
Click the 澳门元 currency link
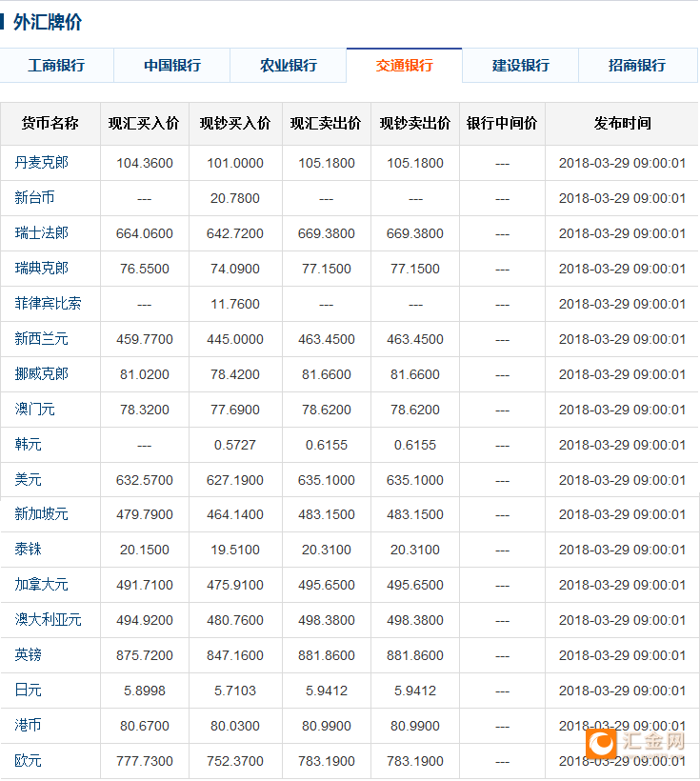pos(34,410)
